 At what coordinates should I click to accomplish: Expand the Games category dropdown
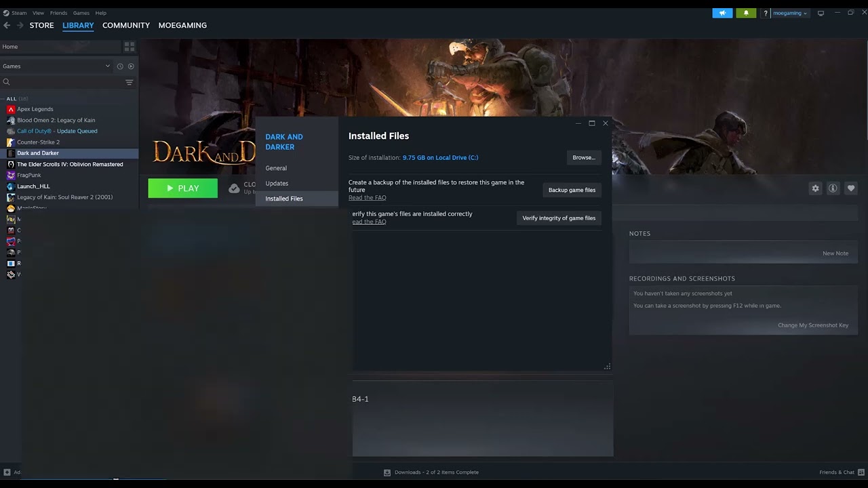(x=107, y=66)
